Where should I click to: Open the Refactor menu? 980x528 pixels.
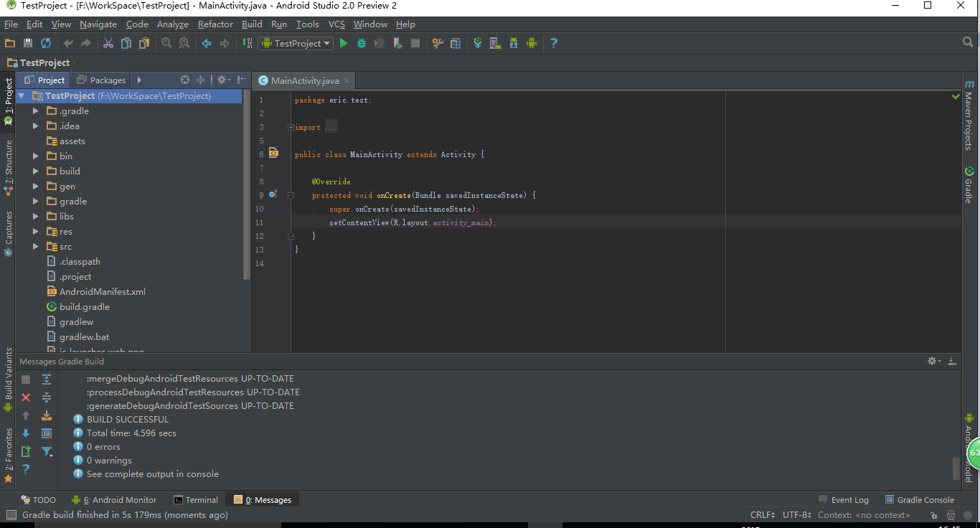pyautogui.click(x=215, y=24)
